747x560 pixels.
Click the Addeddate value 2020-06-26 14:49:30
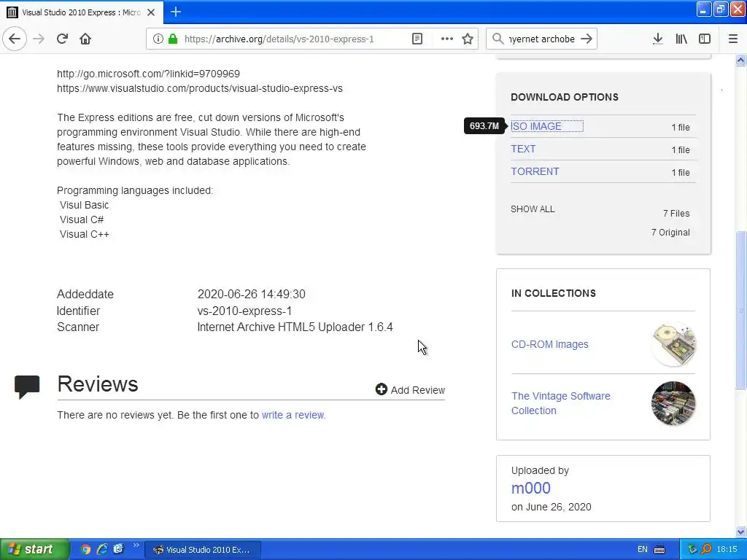point(251,295)
